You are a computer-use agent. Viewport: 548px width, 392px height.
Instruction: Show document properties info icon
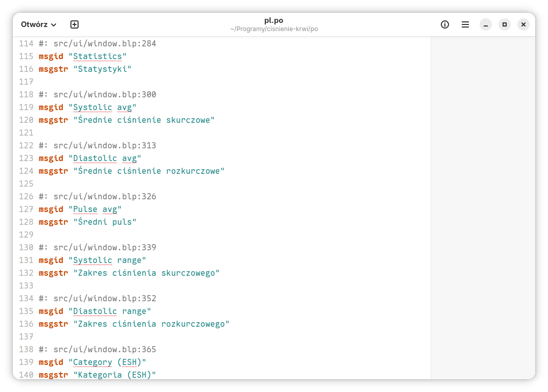(x=445, y=24)
